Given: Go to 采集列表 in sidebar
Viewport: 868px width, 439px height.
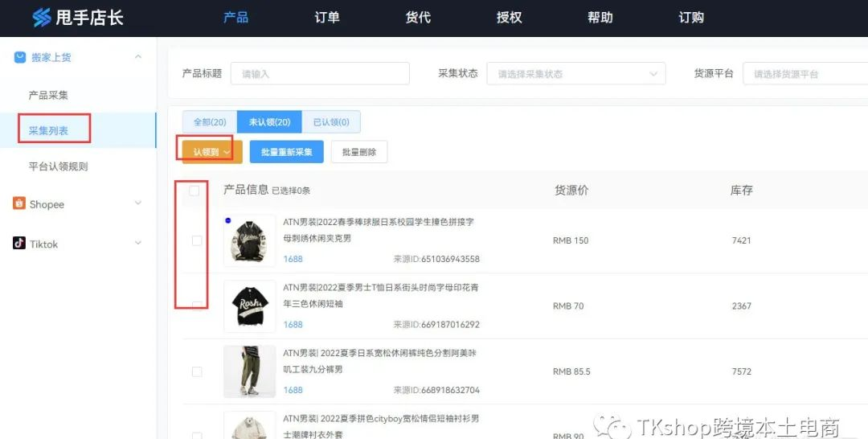Looking at the screenshot, I should [48, 130].
